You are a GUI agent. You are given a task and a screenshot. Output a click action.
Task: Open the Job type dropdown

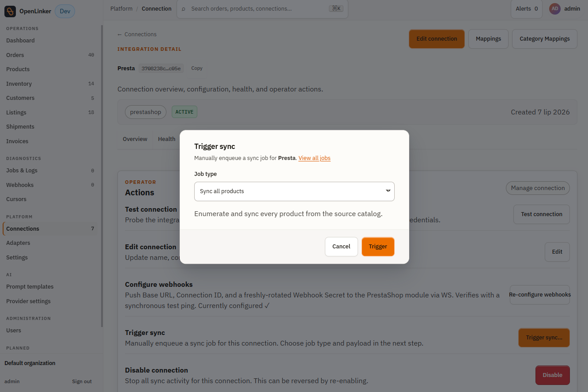294,191
